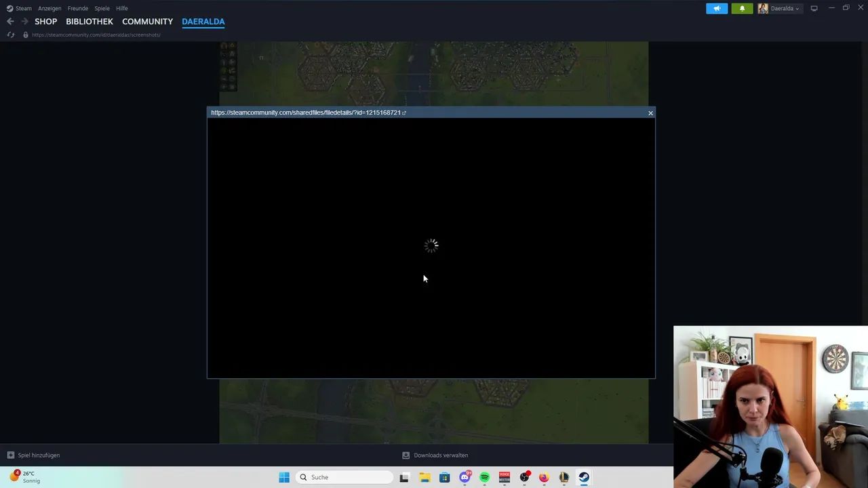Reload the page with the refresh icon
Screen dimensions: 868x488
[10, 35]
